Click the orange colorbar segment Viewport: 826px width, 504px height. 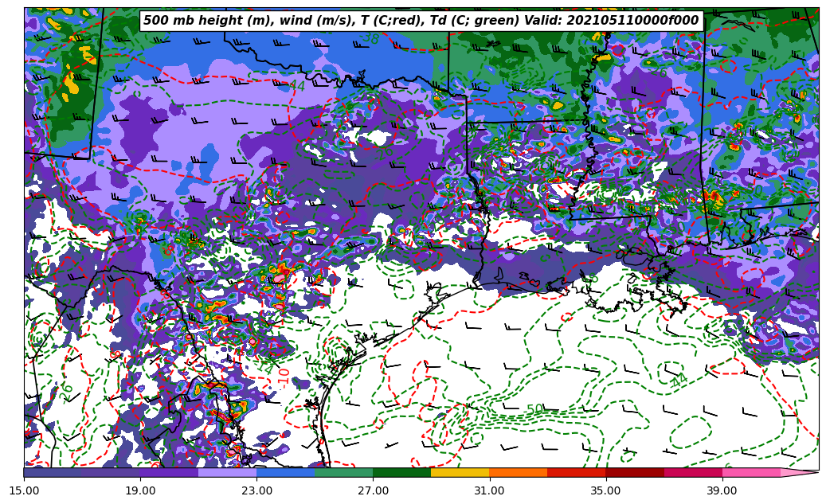point(519,472)
